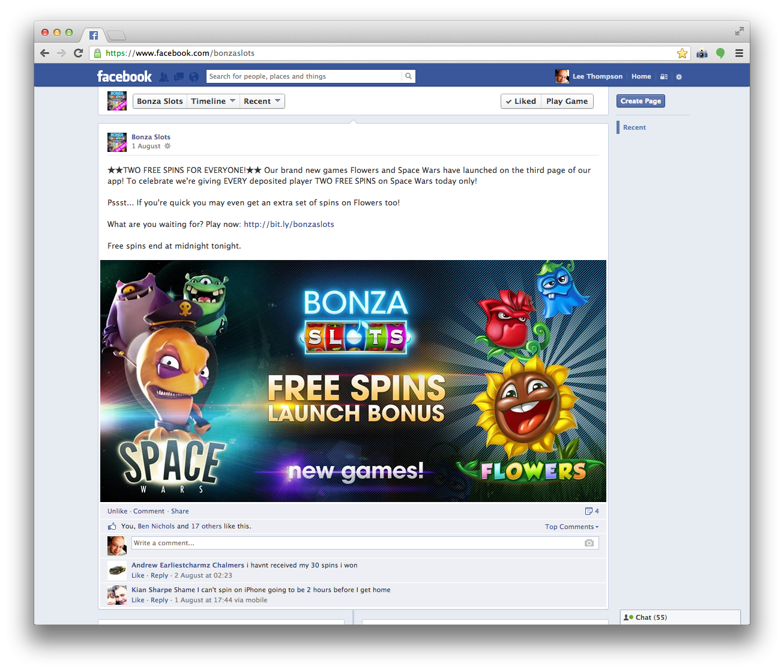Click the Create Page button

click(641, 101)
